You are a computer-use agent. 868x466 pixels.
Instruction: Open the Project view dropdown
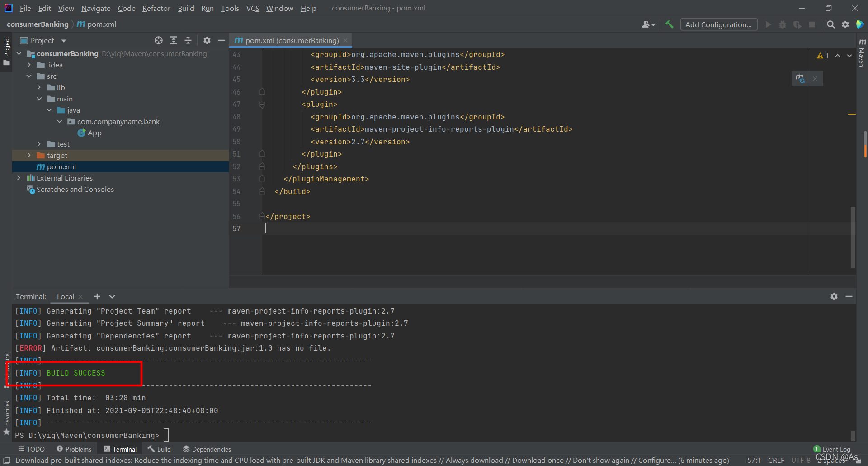coord(64,41)
